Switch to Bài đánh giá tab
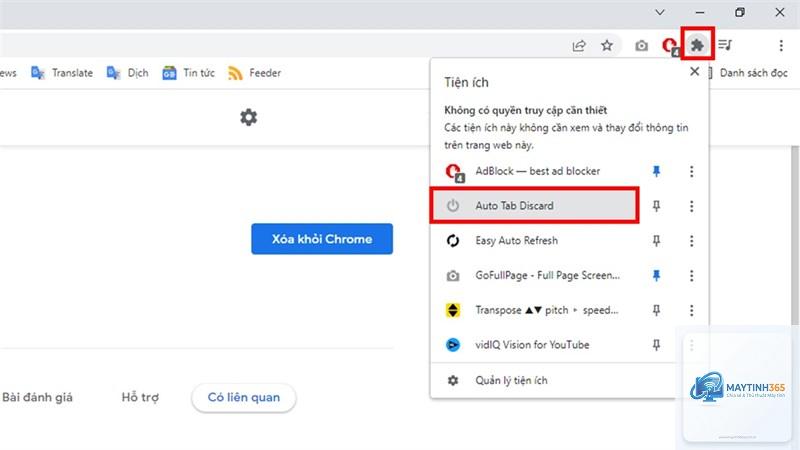This screenshot has width=800, height=450. pyautogui.click(x=37, y=397)
